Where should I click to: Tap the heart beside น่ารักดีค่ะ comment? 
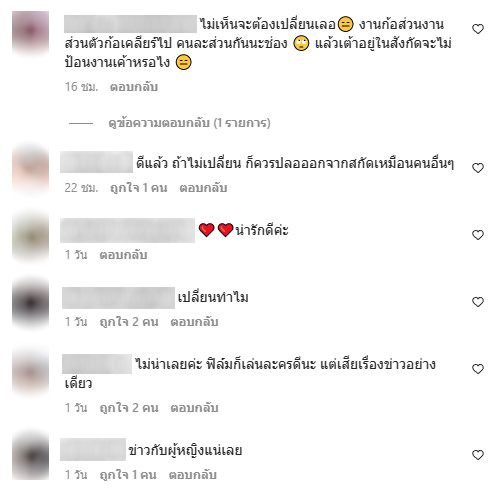[478, 235]
